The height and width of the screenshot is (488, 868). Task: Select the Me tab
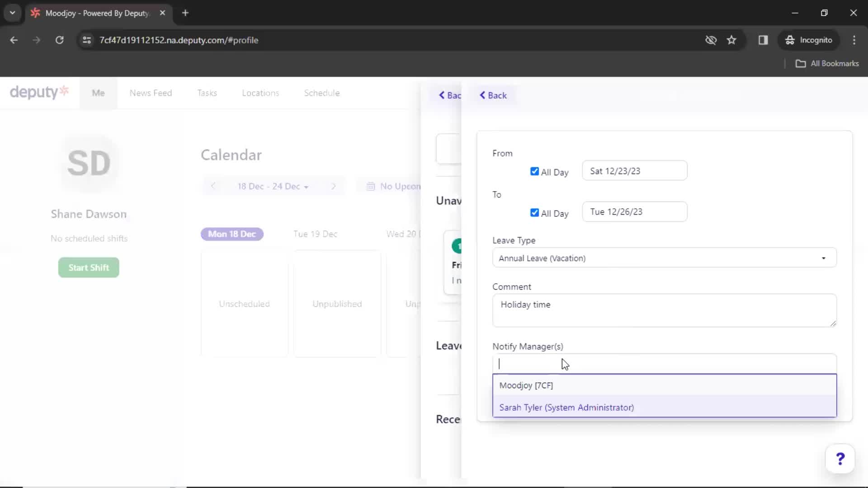point(98,93)
